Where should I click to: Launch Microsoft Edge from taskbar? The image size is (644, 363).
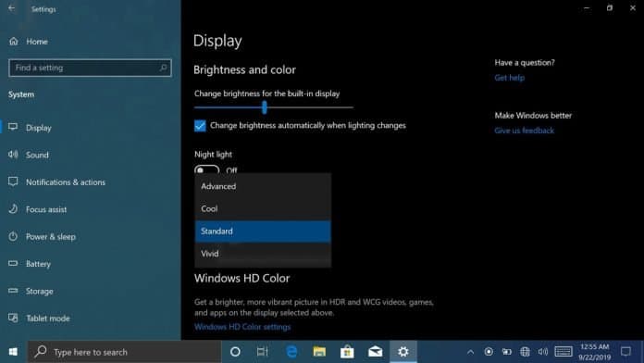[x=291, y=352]
